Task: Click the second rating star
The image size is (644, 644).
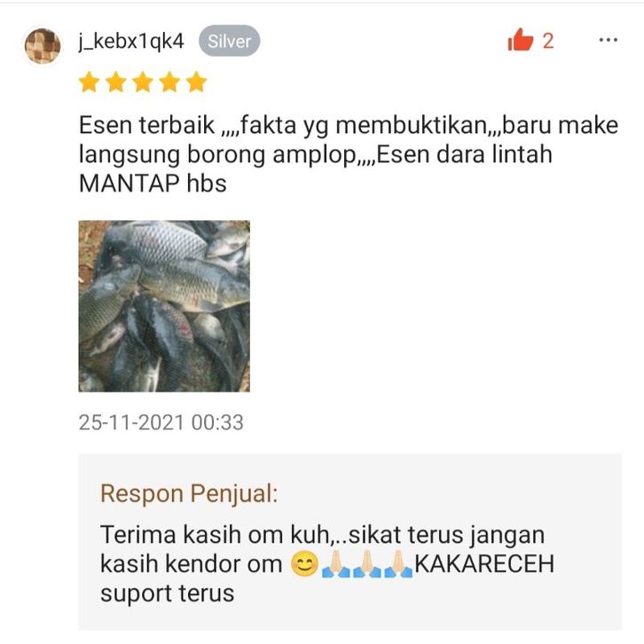Action: coord(116,82)
